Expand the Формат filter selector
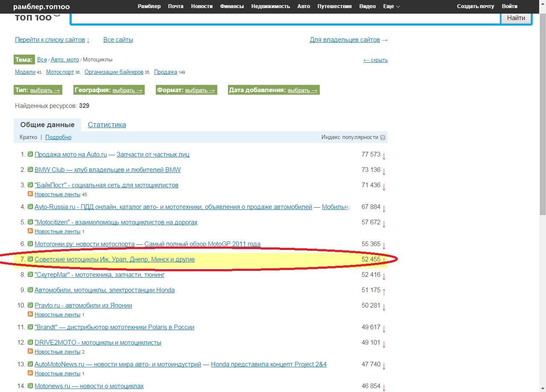Viewport: 546px width, 392px height. coord(200,90)
